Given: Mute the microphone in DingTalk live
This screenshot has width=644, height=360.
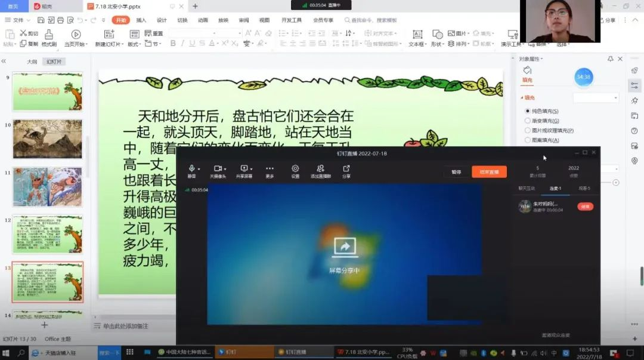Looking at the screenshot, I should [x=191, y=170].
